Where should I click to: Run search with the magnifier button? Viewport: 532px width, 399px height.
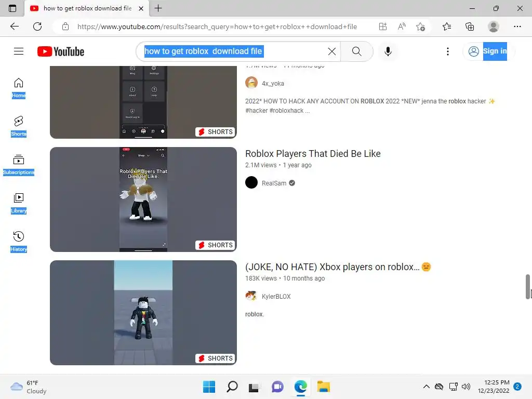click(x=356, y=51)
